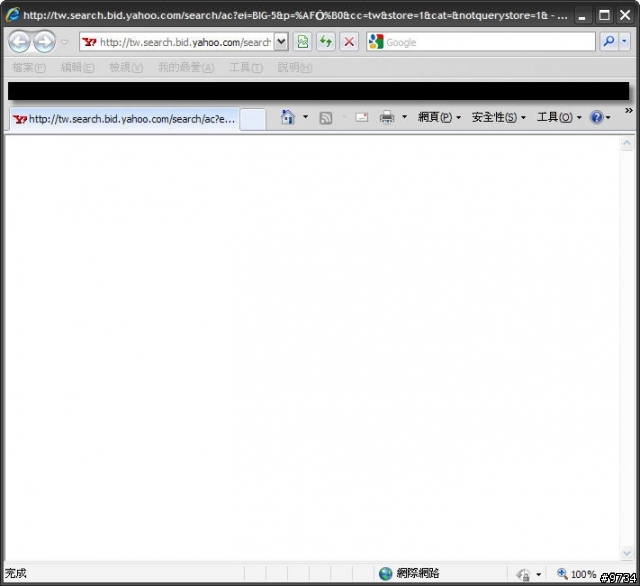The image size is (640, 586).
Task: Run search with the magnifier button
Action: (x=609, y=42)
